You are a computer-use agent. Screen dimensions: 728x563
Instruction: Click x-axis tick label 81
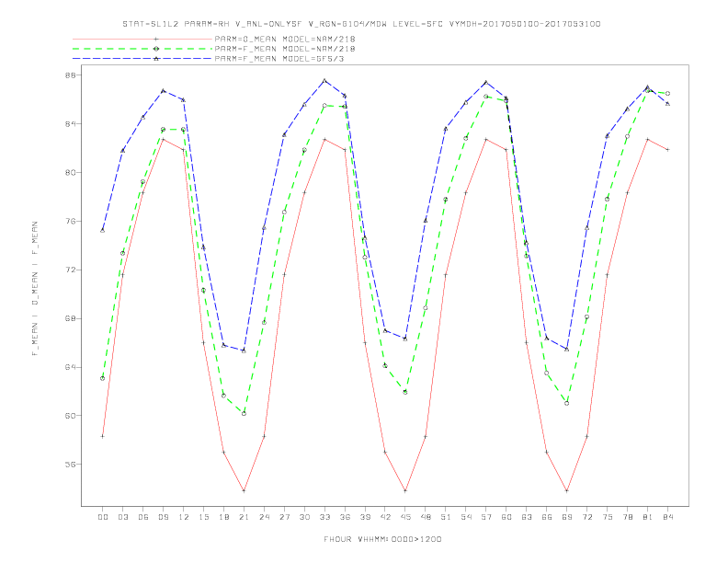click(x=648, y=517)
